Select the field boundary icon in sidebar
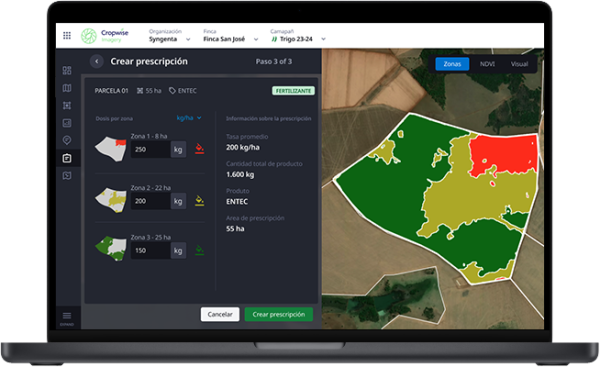This screenshot has width=600, height=367. [67, 105]
